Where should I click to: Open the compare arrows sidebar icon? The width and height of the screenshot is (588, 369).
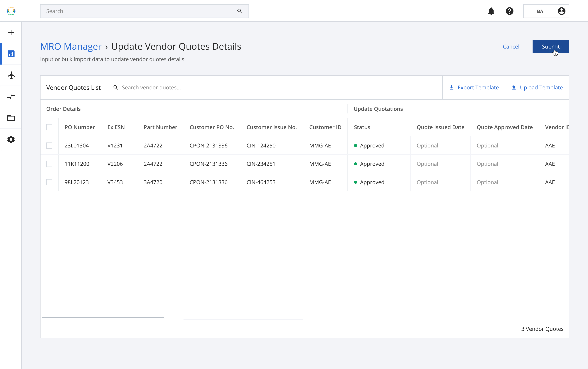pyautogui.click(x=11, y=97)
